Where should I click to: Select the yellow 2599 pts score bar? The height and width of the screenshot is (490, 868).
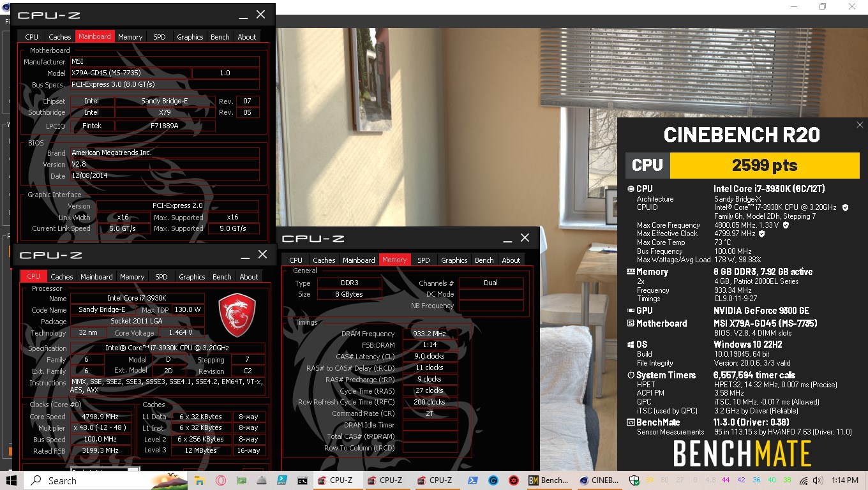[765, 165]
